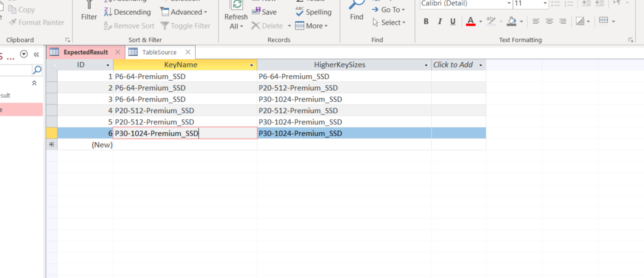644x278 pixels.
Task: Click the Refresh All button
Action: tap(236, 15)
